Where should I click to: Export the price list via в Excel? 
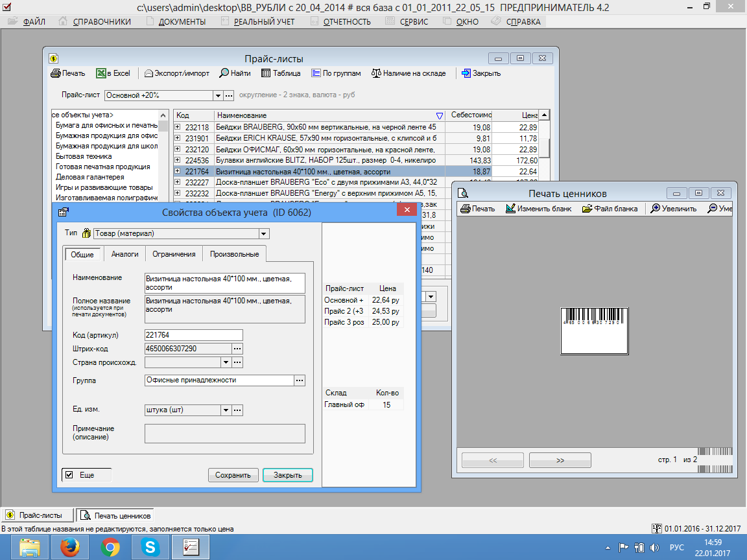[113, 73]
